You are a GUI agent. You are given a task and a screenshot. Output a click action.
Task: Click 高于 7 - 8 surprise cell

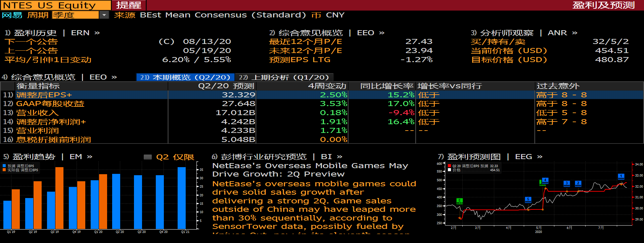561,121
